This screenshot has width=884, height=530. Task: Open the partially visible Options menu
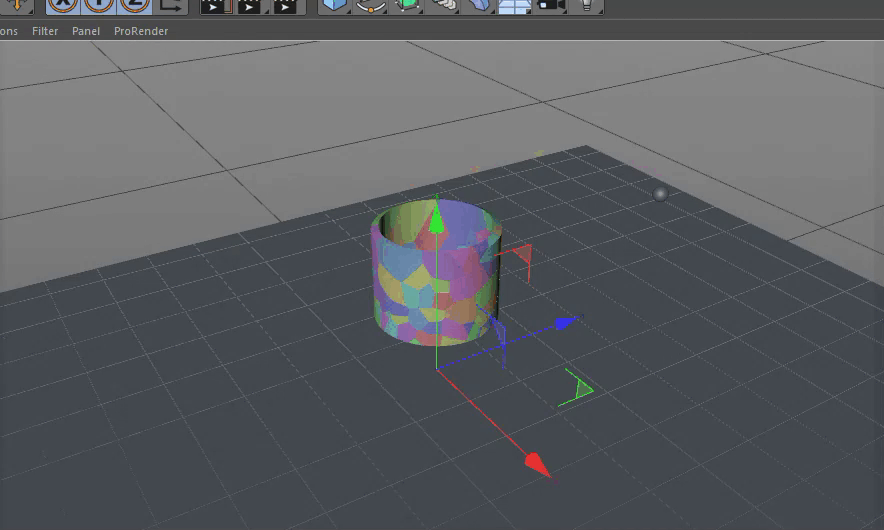(x=8, y=31)
